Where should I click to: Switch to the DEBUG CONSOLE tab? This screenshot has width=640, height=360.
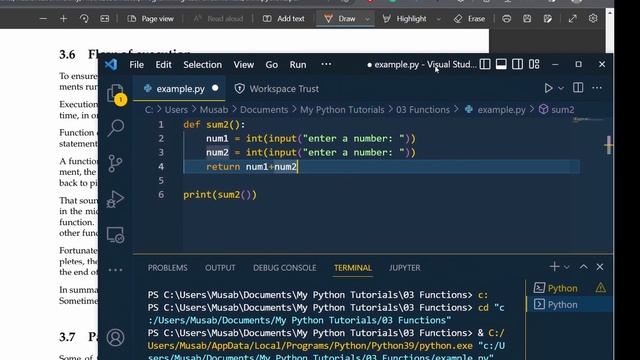click(x=284, y=268)
